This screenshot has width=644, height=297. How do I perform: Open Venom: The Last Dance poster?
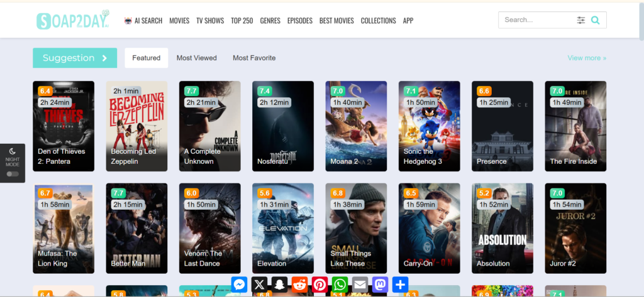(210, 228)
